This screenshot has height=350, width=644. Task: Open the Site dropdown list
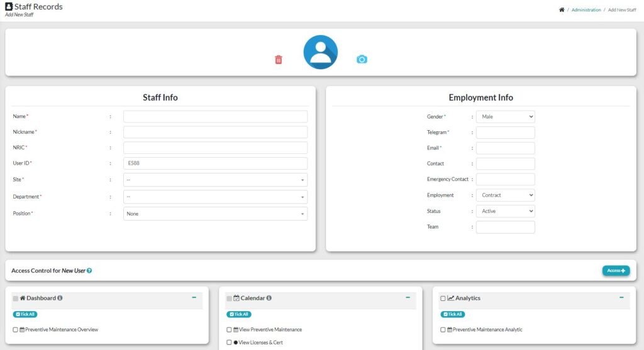[215, 180]
